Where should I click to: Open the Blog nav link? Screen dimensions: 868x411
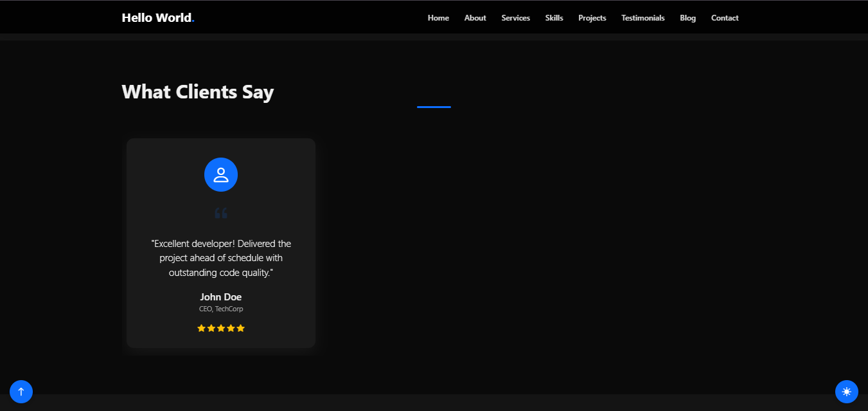[x=687, y=18]
